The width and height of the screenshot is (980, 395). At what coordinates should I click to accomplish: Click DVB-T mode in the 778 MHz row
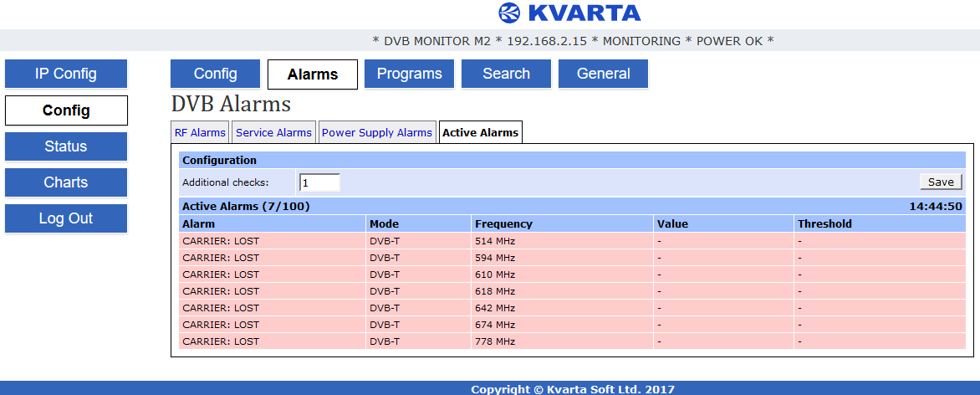419,341
